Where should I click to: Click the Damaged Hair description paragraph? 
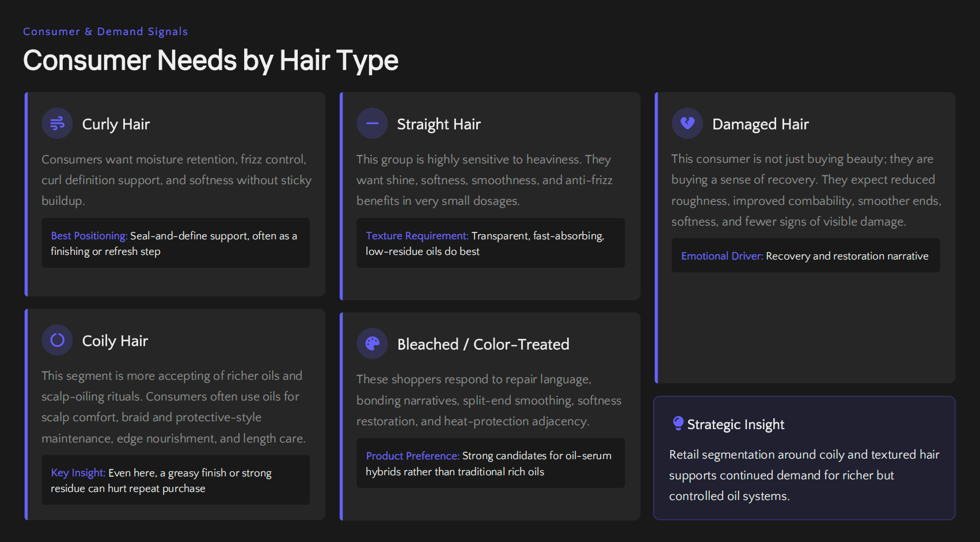tap(806, 190)
